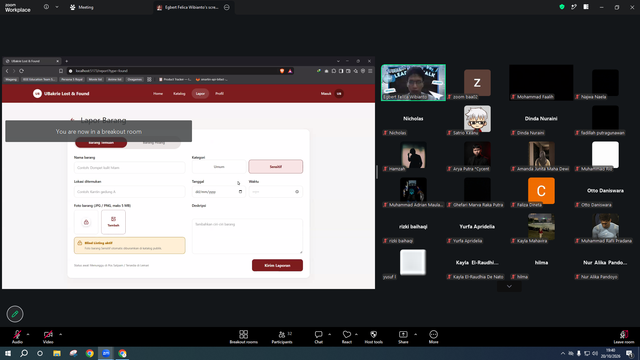The height and width of the screenshot is (360, 640).
Task: Click the Lokasi ditemukan input field
Action: (x=129, y=191)
